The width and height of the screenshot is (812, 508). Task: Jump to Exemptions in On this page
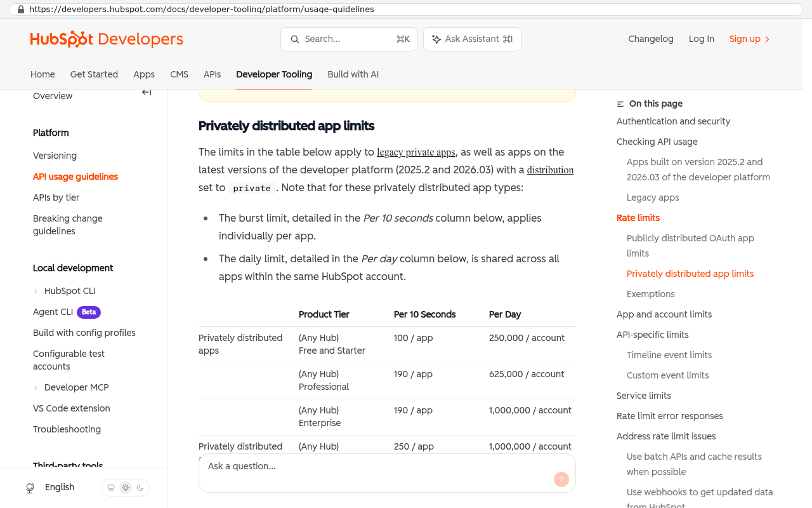click(650, 294)
